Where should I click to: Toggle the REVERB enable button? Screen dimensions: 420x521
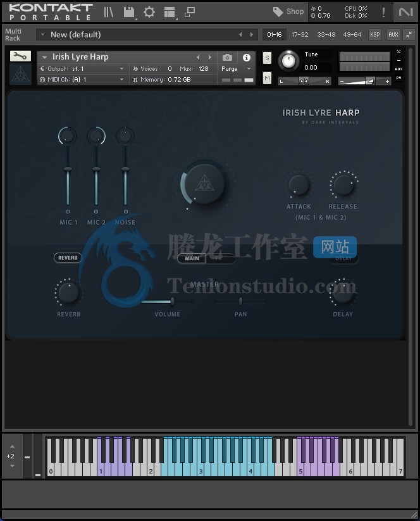click(68, 258)
